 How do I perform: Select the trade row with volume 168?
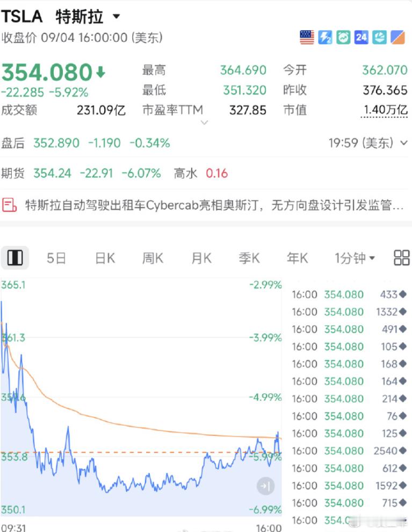tap(349, 364)
